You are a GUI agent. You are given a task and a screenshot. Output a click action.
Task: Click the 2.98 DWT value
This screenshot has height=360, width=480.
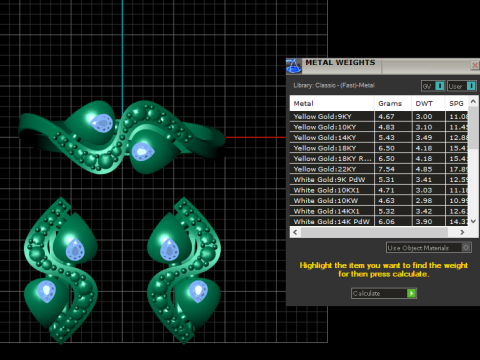click(x=424, y=200)
